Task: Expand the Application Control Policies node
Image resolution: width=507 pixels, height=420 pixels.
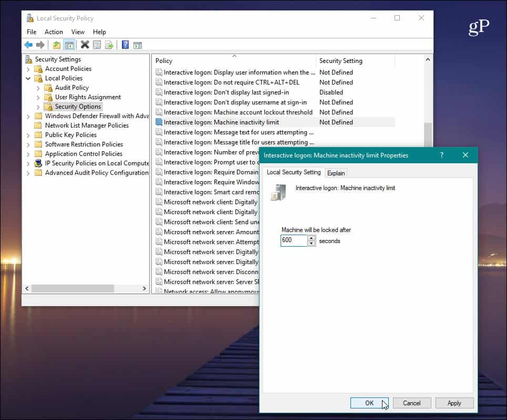Action: pyautogui.click(x=28, y=154)
